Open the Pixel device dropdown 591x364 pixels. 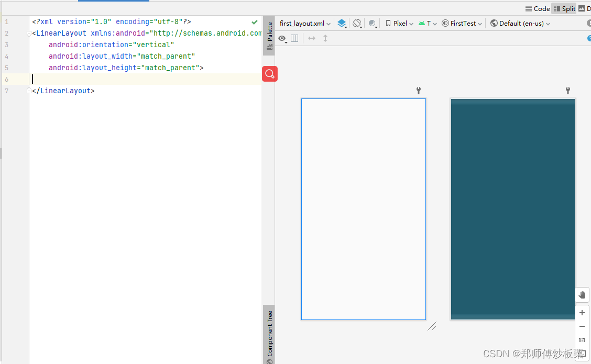[x=399, y=24]
